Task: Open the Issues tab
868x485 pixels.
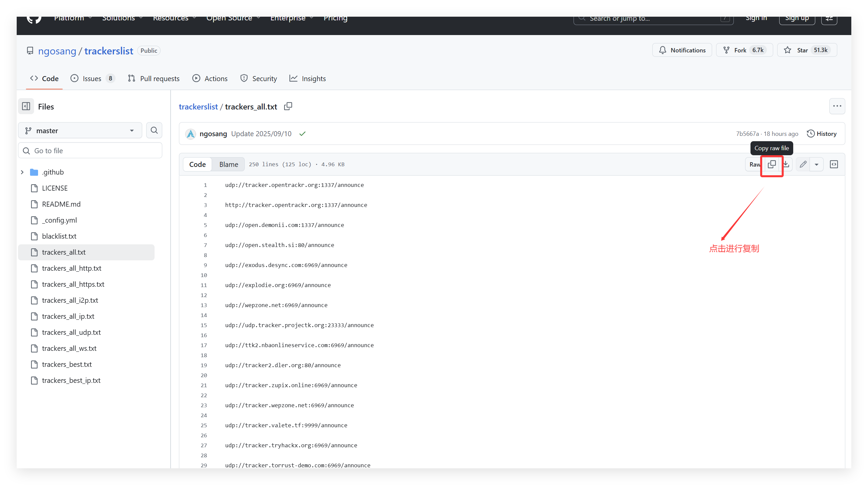Action: coord(92,78)
